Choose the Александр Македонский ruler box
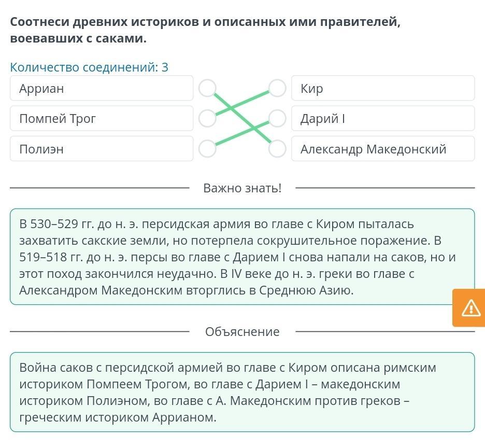Viewport: 485px width, 448px height. [x=382, y=149]
